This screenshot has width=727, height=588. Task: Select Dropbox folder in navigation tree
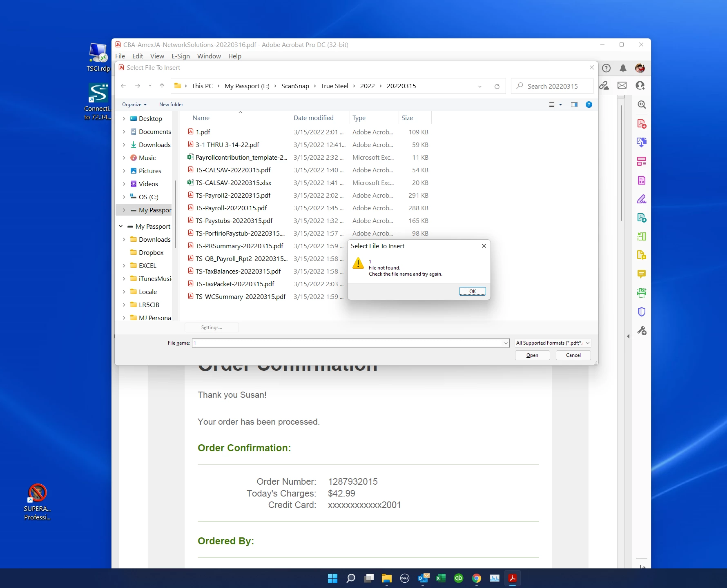[x=151, y=252]
